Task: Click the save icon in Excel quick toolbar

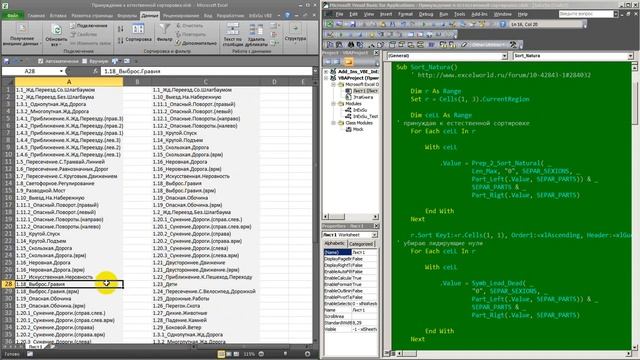Action: point(7,61)
